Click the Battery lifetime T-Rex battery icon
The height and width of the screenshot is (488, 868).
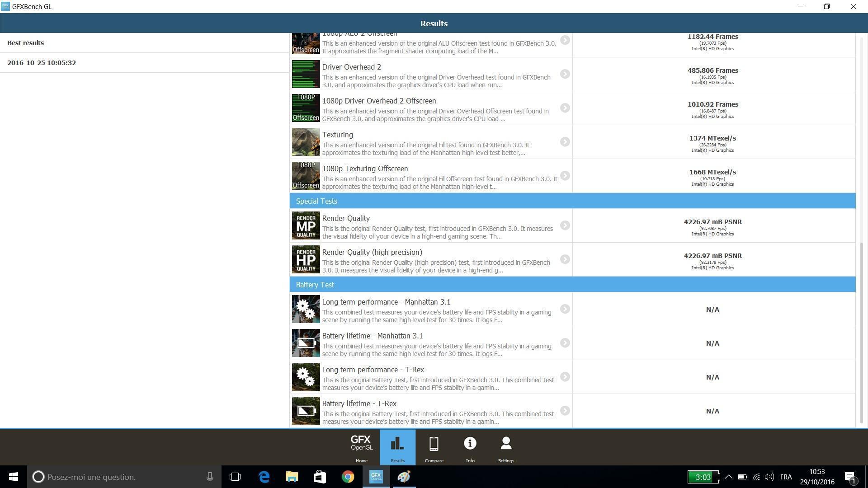(x=306, y=411)
